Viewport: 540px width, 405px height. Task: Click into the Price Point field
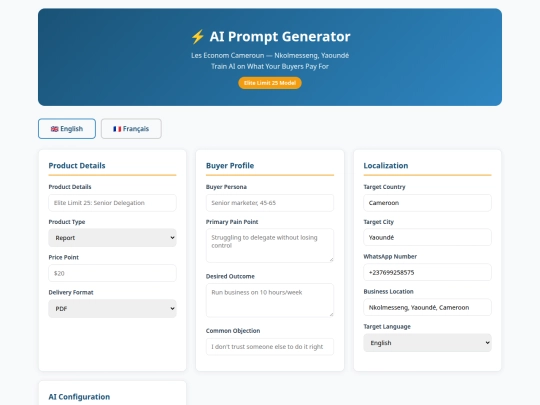112,273
